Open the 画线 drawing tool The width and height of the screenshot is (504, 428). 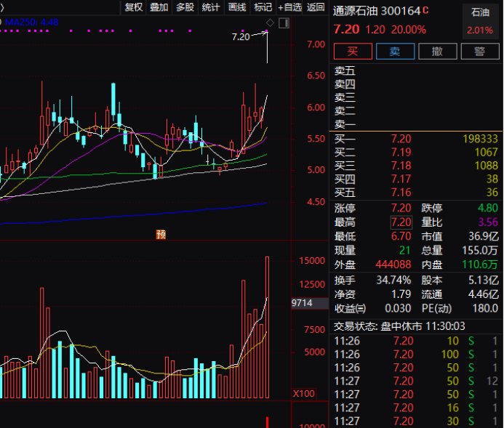(237, 7)
